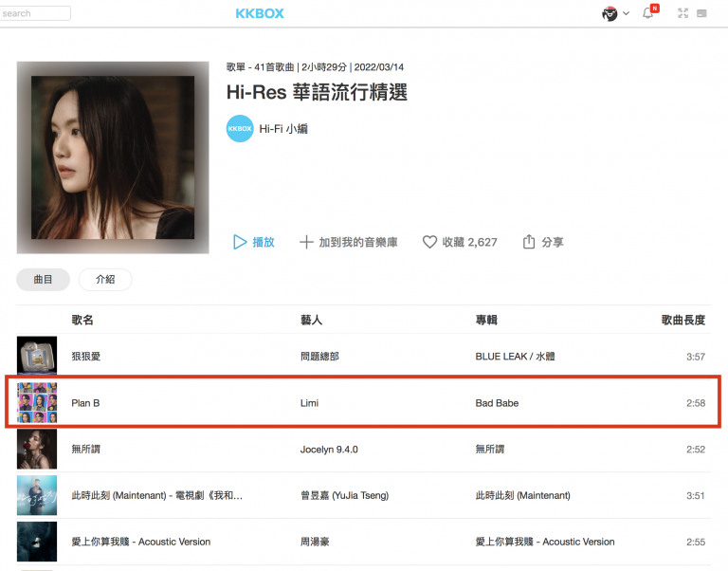Click the user avatar icon

tap(610, 13)
